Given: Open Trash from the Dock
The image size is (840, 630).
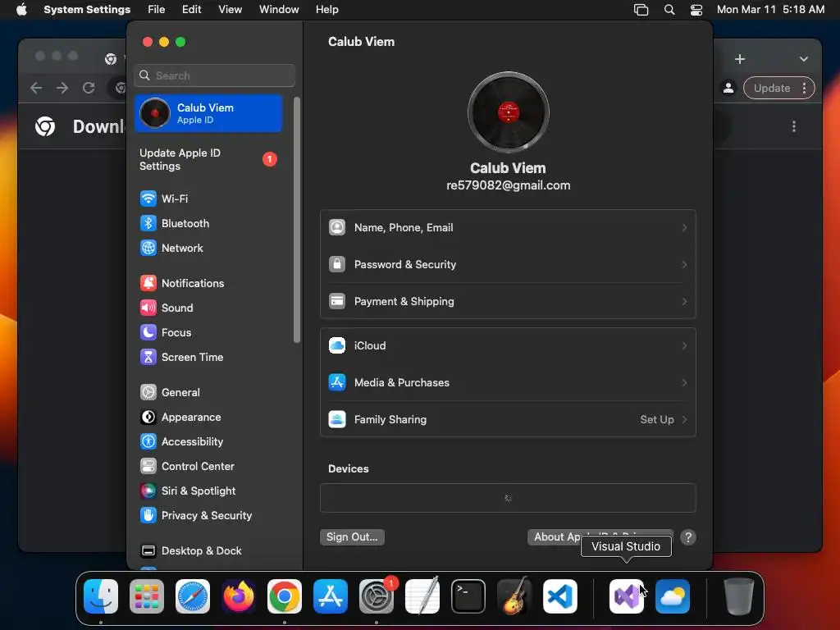Looking at the screenshot, I should point(739,596).
